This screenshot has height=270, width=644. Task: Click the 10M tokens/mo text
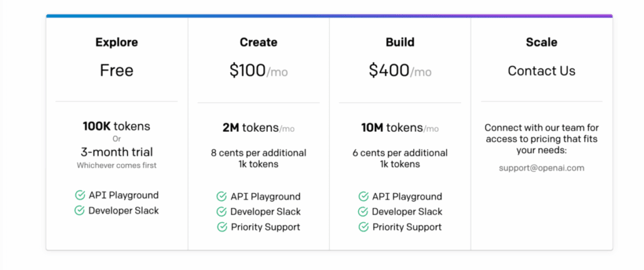(400, 127)
